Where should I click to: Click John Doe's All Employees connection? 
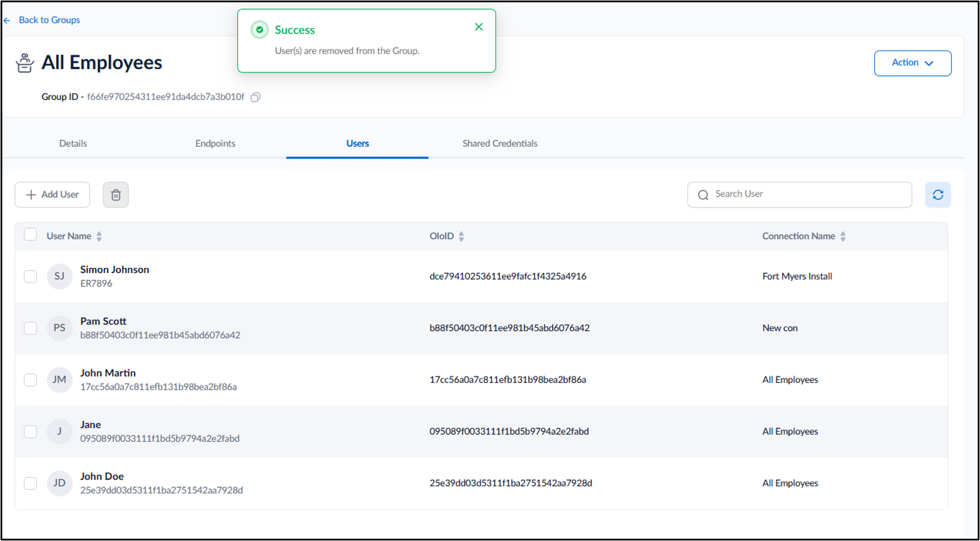[x=790, y=484]
